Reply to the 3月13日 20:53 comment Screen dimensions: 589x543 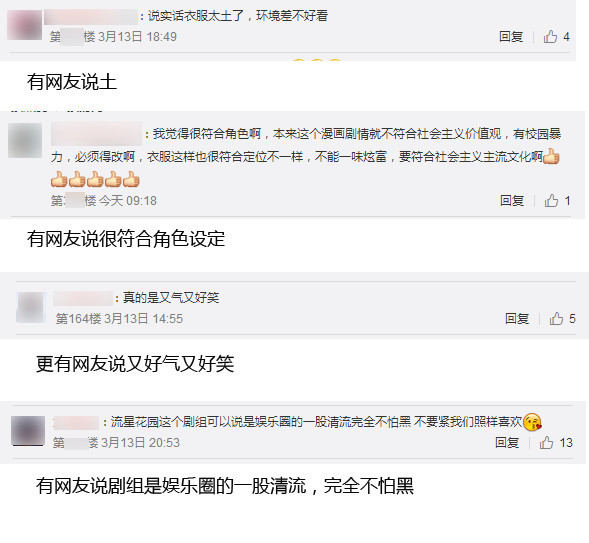pos(507,443)
